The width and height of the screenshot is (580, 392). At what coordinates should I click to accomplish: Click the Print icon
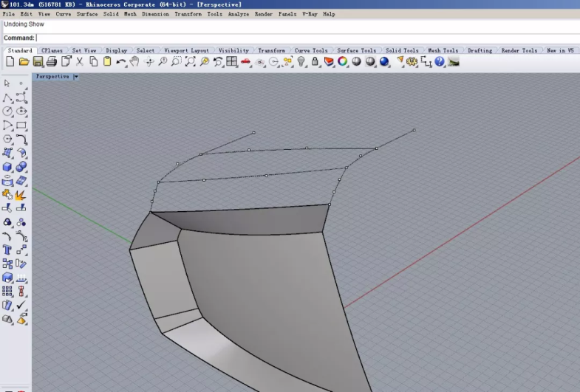pos(52,62)
